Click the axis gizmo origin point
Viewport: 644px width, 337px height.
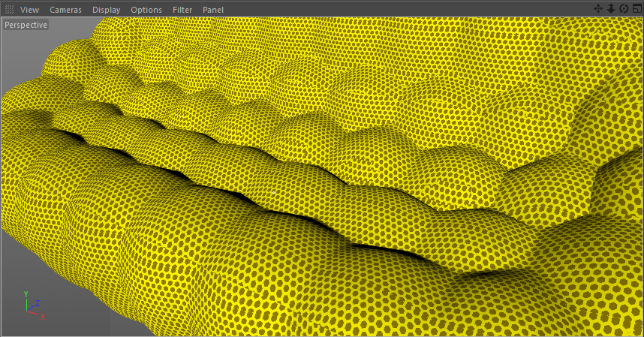27,311
